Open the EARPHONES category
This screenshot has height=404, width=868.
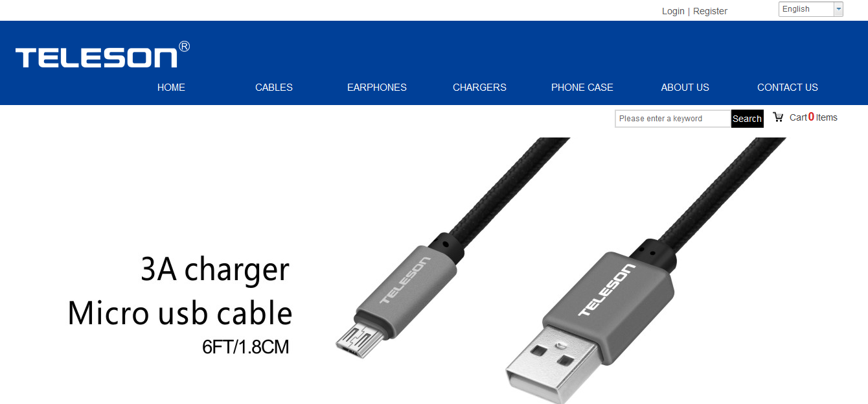coord(377,88)
